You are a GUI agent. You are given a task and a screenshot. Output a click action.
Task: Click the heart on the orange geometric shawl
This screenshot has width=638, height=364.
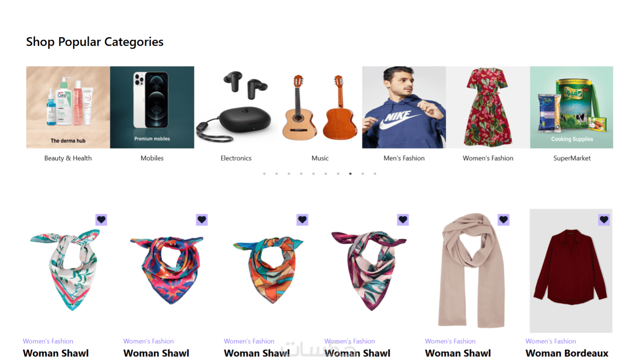coord(302,220)
